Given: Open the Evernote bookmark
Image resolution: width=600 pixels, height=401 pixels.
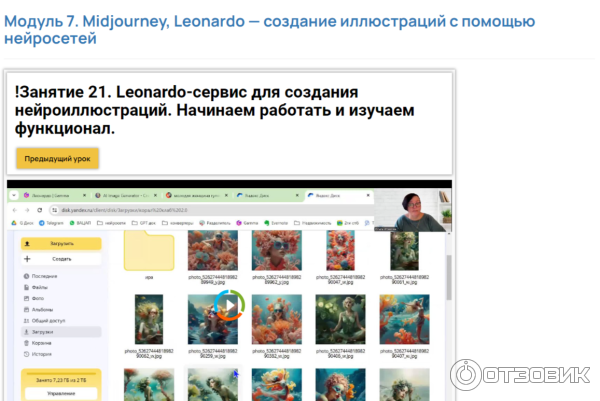Looking at the screenshot, I should point(276,223).
